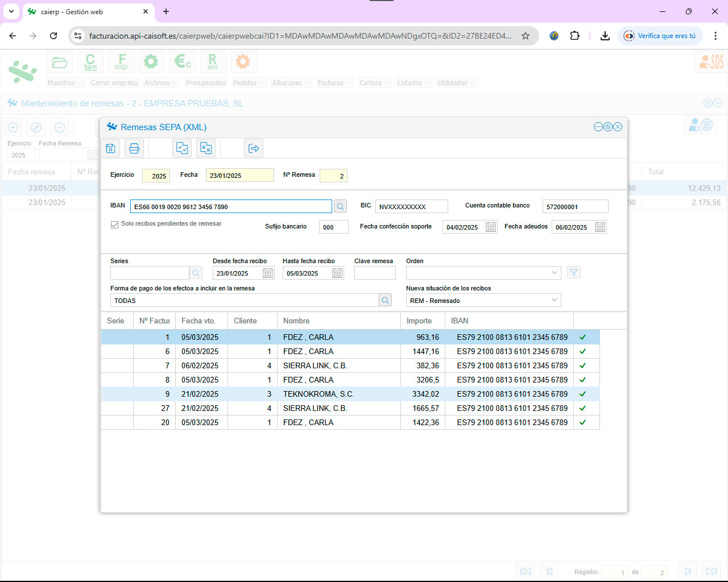Toggle Solo recibos pendientes de remesar

tap(114, 225)
